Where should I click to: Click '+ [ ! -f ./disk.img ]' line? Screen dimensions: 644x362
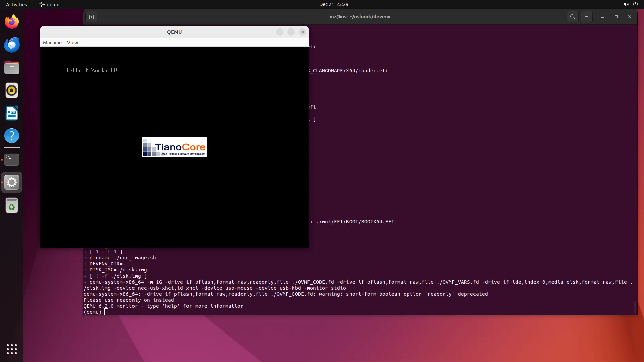coord(115,276)
